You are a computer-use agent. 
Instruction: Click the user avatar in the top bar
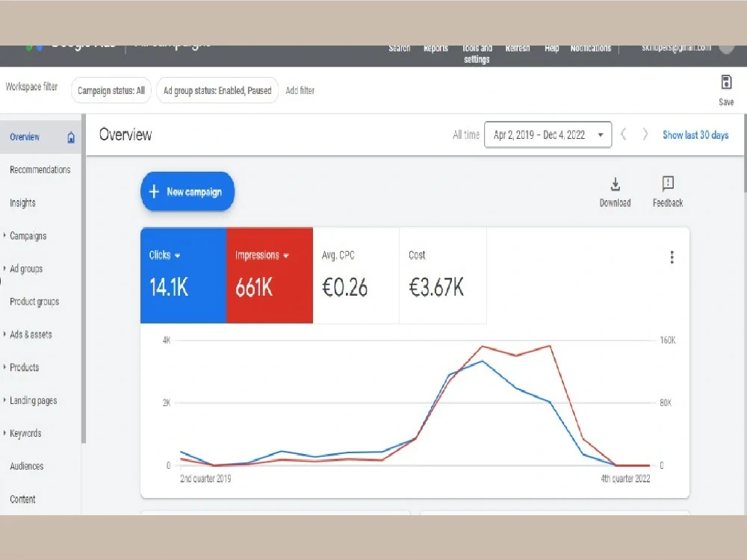(x=726, y=48)
